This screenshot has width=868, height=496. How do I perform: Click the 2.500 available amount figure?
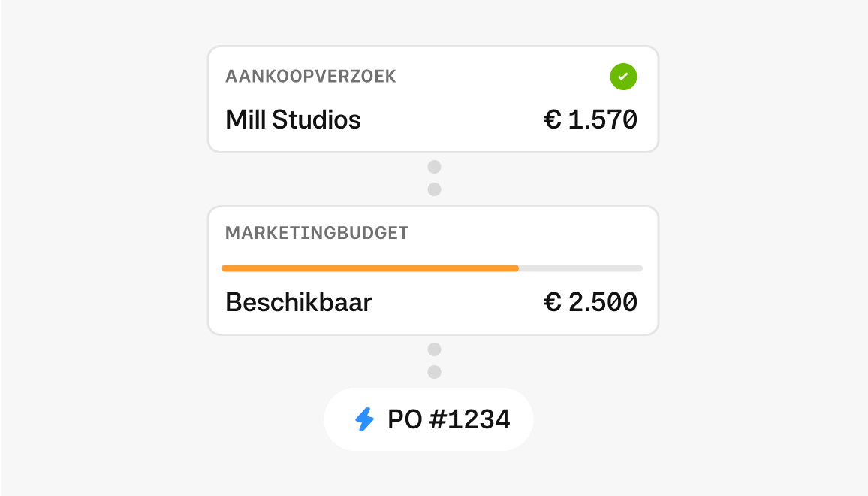pos(603,302)
